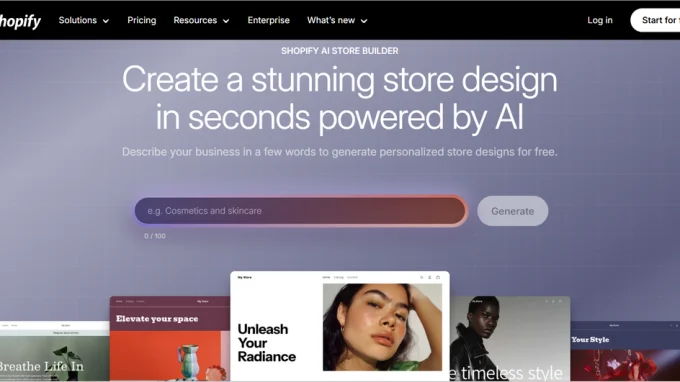Open the Pricing page
Screen dimensions: 680x382
[141, 20]
